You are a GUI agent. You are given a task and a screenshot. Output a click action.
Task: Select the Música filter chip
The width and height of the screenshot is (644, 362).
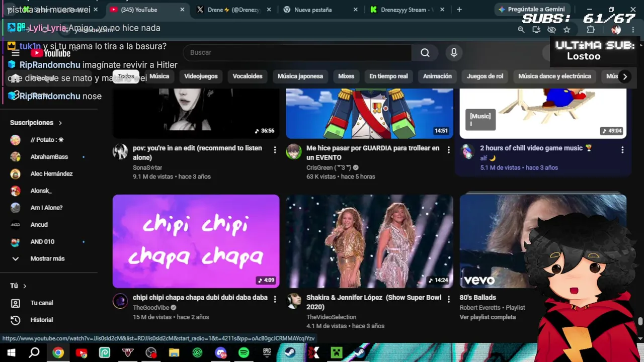click(x=159, y=76)
